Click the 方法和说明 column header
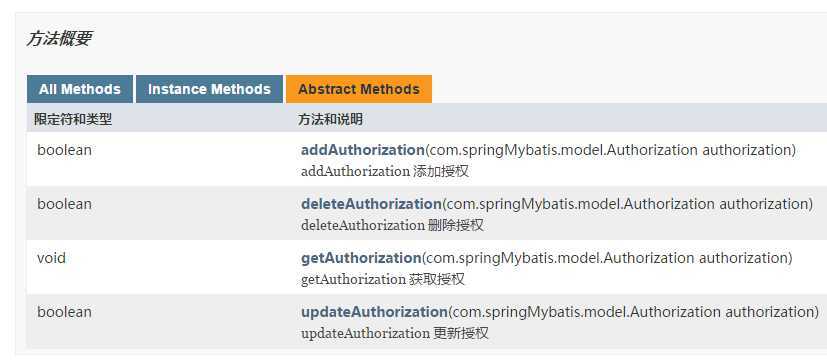The height and width of the screenshot is (364, 827). (330, 119)
